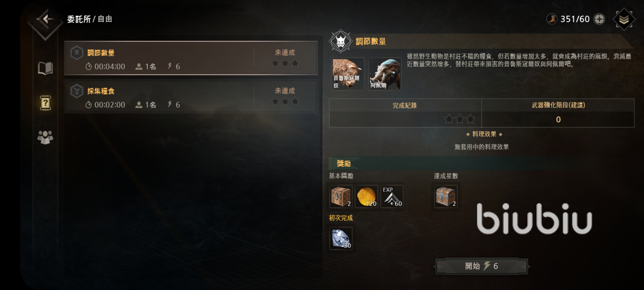Image resolution: width=644 pixels, height=290 pixels.
Task: Tap the boot stamina icon
Action: click(x=552, y=19)
